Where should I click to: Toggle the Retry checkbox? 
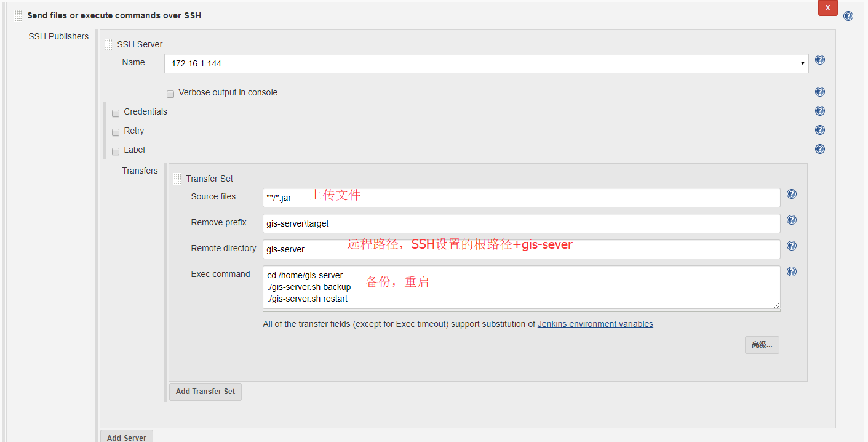(x=116, y=132)
